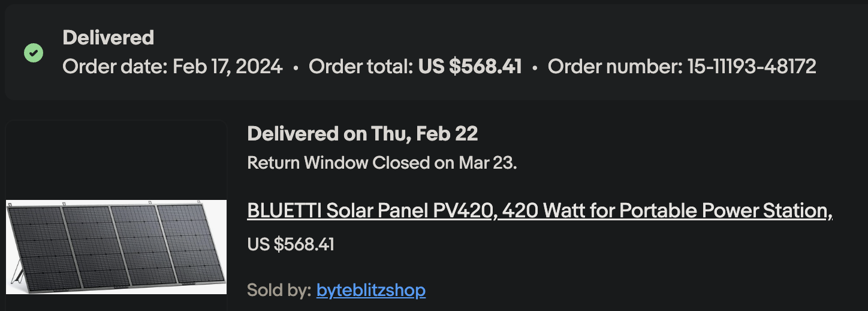Click the green delivered checkmark icon
The width and height of the screenshot is (868, 311).
point(34,53)
